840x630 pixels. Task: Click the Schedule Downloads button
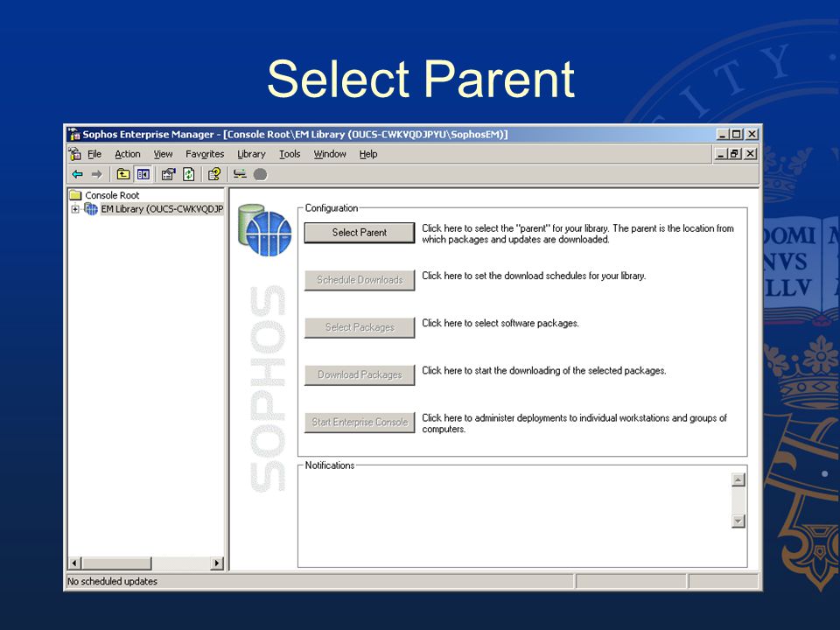(x=360, y=280)
